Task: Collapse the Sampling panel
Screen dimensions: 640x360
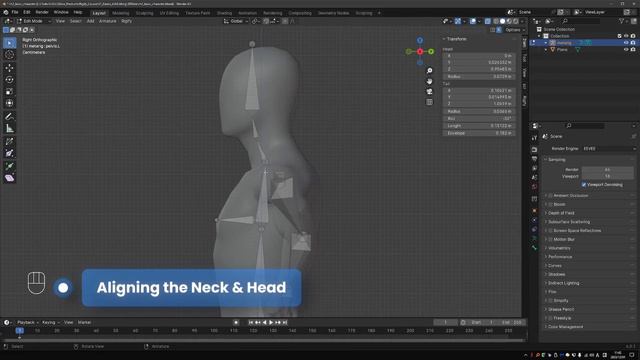Action: pyautogui.click(x=556, y=160)
